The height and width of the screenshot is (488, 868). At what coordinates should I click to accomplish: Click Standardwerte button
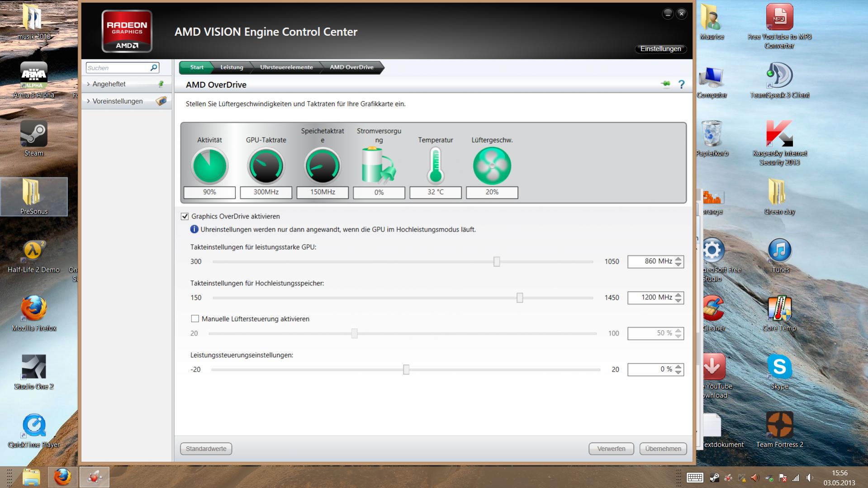tap(206, 449)
